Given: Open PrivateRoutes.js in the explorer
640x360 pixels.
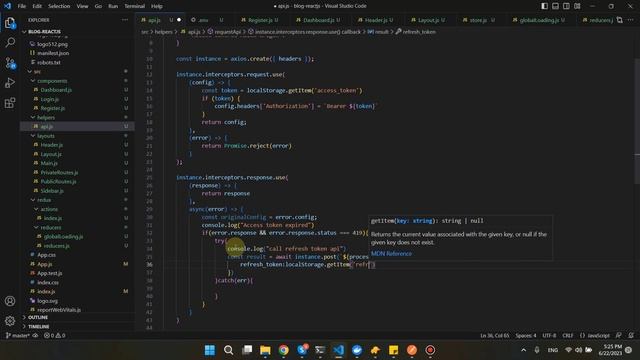Looking at the screenshot, I should pos(78,173).
